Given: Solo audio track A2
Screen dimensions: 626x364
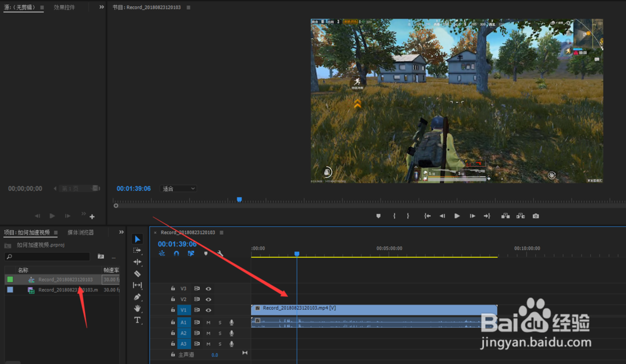Looking at the screenshot, I should click(x=220, y=333).
